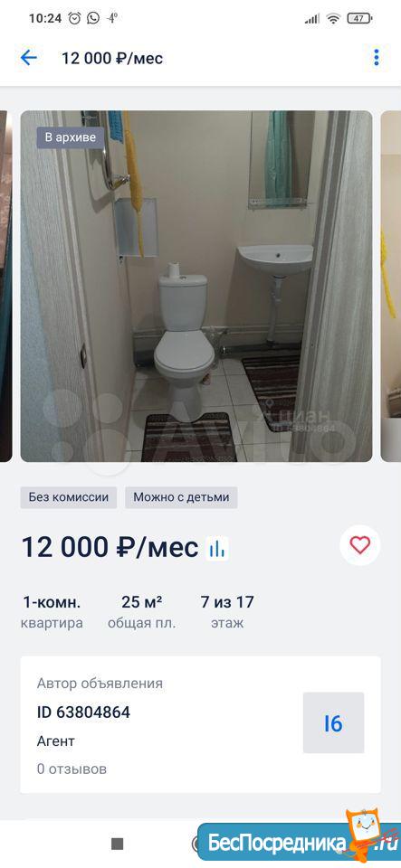401x868 pixels.
Task: Tap the alarm icon in status bar
Action: tap(74, 18)
